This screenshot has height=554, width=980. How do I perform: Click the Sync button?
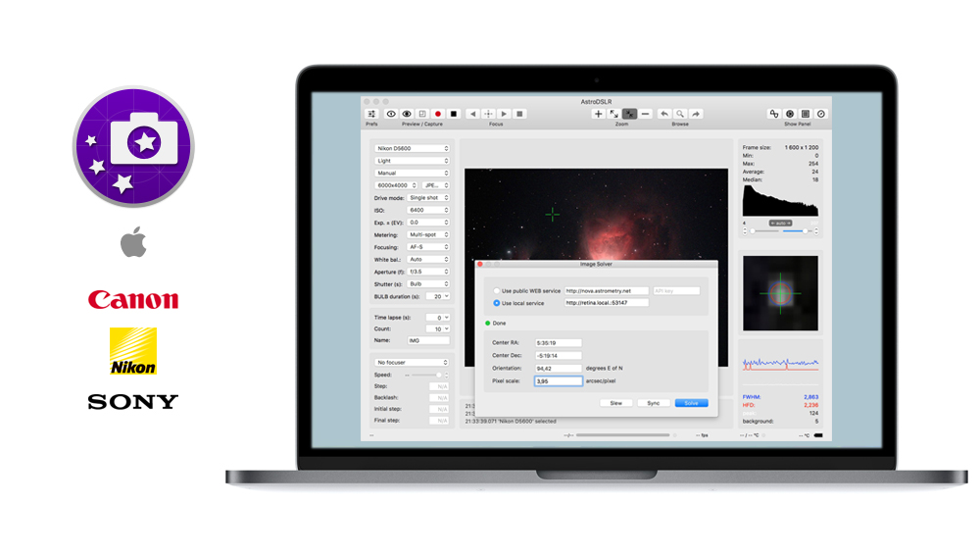(x=653, y=403)
